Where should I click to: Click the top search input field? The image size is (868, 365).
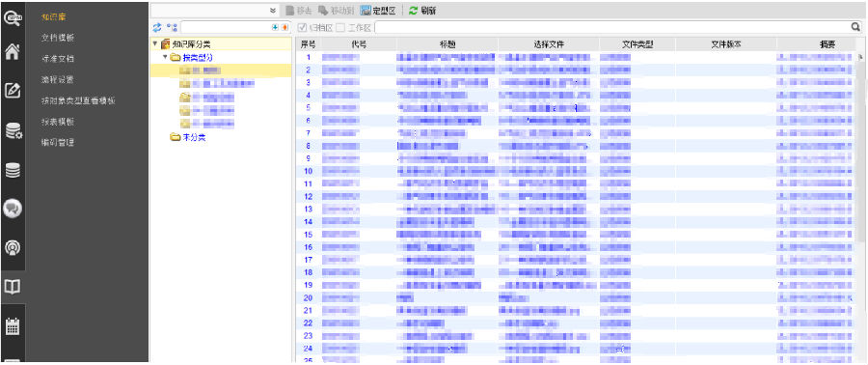[612, 27]
